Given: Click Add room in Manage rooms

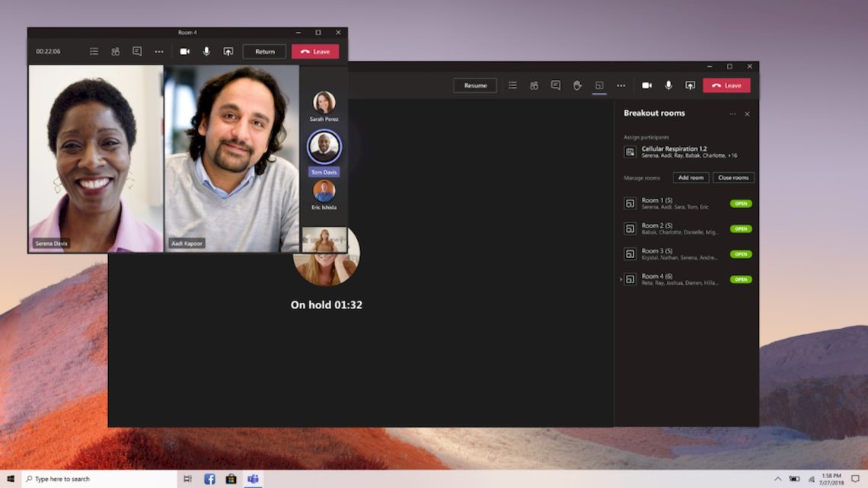Looking at the screenshot, I should (690, 177).
